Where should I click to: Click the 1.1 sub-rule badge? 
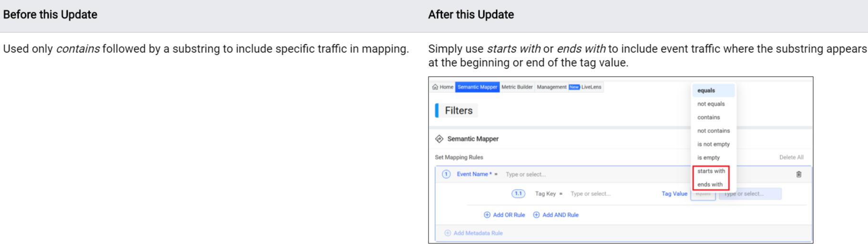tap(518, 194)
